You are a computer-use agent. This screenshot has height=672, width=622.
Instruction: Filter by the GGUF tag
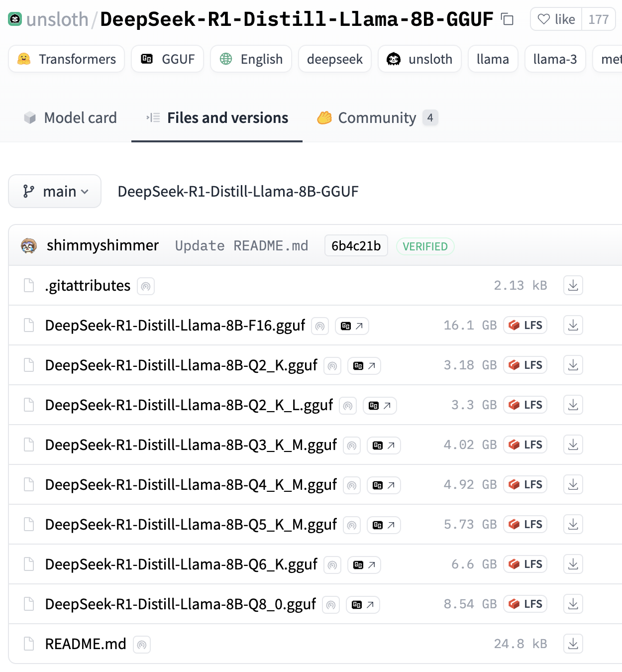tap(168, 59)
